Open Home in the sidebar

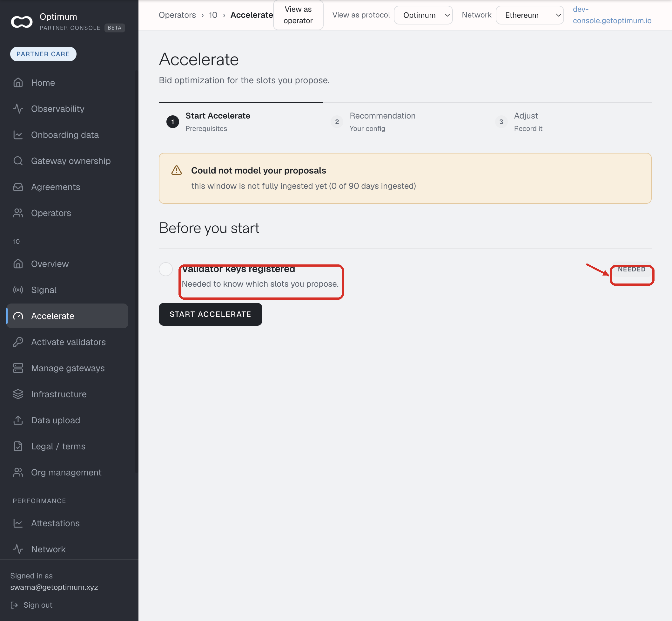point(67,83)
